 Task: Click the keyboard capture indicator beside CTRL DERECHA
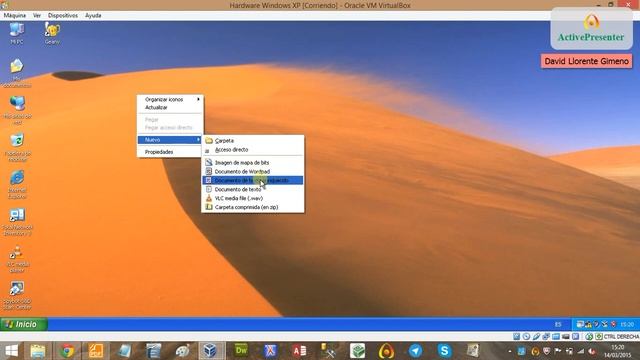(599, 336)
